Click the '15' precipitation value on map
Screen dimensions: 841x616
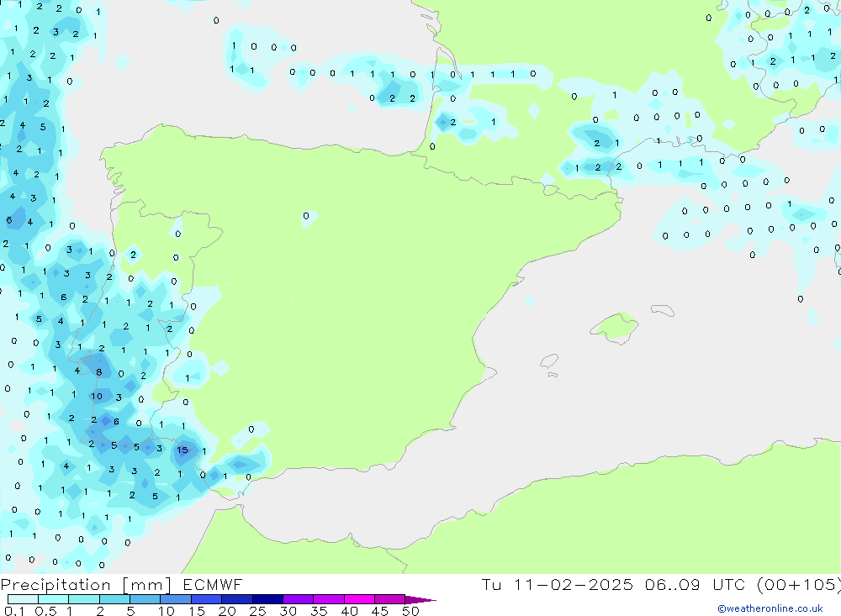(182, 450)
